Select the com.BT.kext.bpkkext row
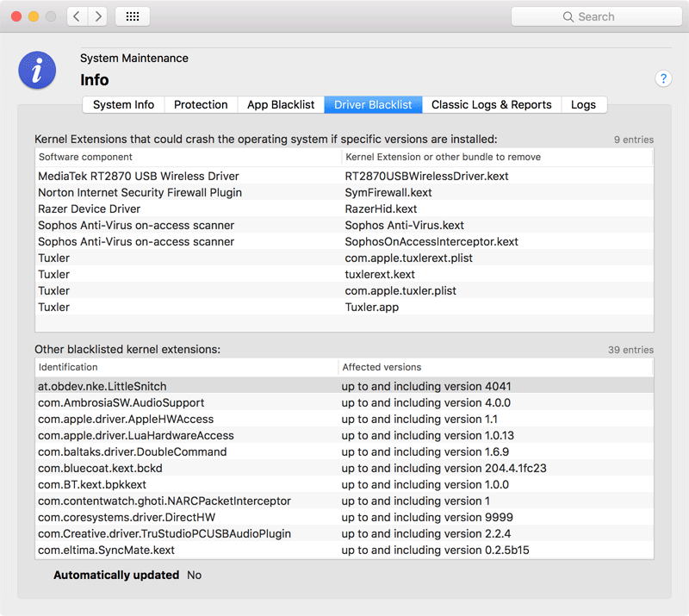Image resolution: width=689 pixels, height=616 pixels. 344,484
